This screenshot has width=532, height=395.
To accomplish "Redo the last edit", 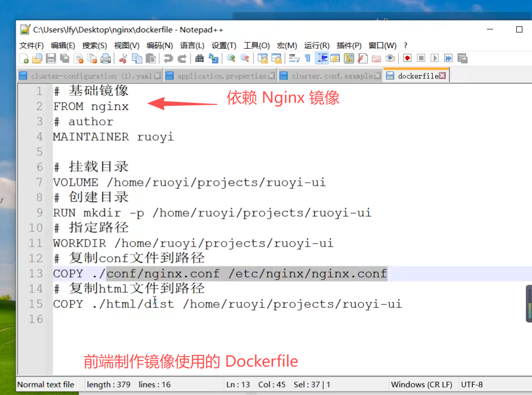I will point(182,59).
